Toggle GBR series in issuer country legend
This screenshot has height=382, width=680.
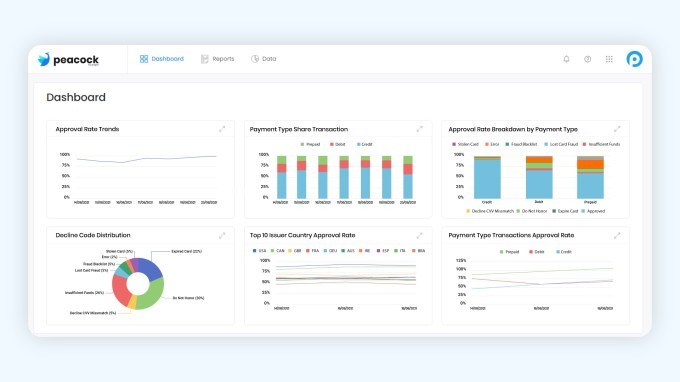pos(295,251)
